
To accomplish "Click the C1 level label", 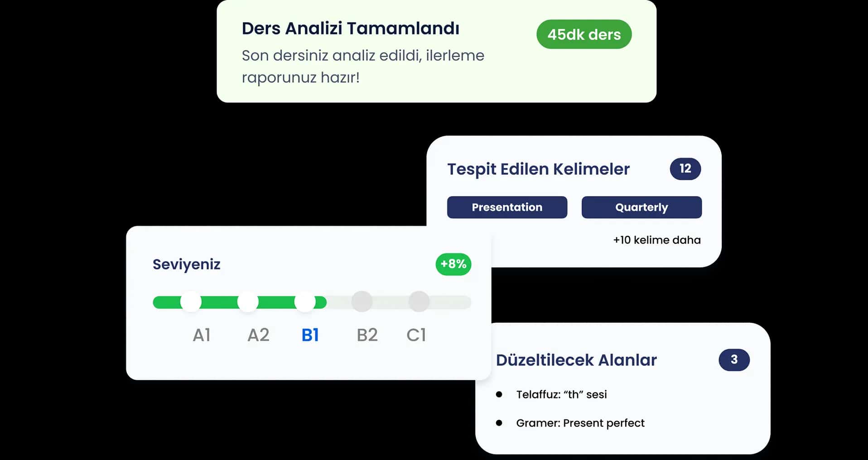I will click(x=416, y=335).
